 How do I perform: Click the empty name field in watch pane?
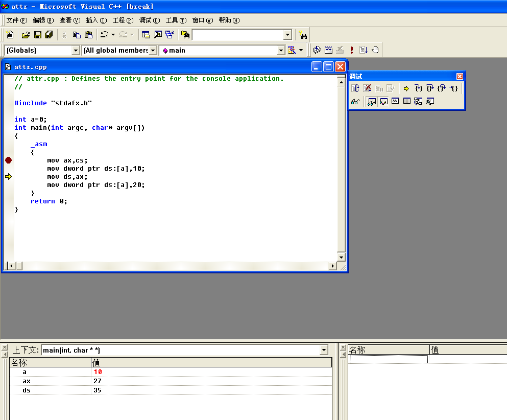click(389, 359)
